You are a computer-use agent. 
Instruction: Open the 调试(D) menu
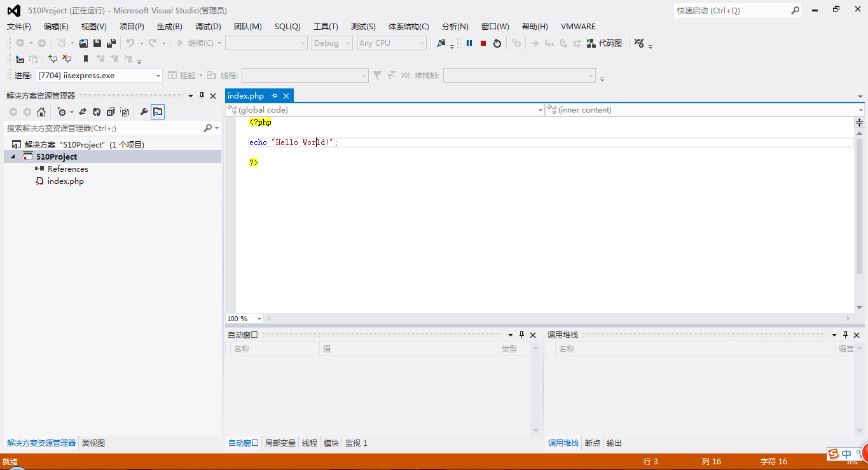[208, 27]
